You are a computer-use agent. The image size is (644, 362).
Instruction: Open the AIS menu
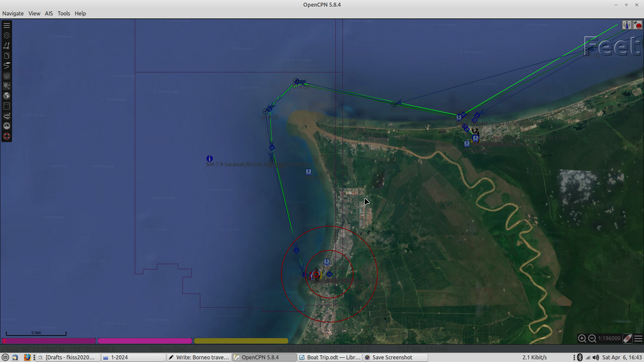48,13
